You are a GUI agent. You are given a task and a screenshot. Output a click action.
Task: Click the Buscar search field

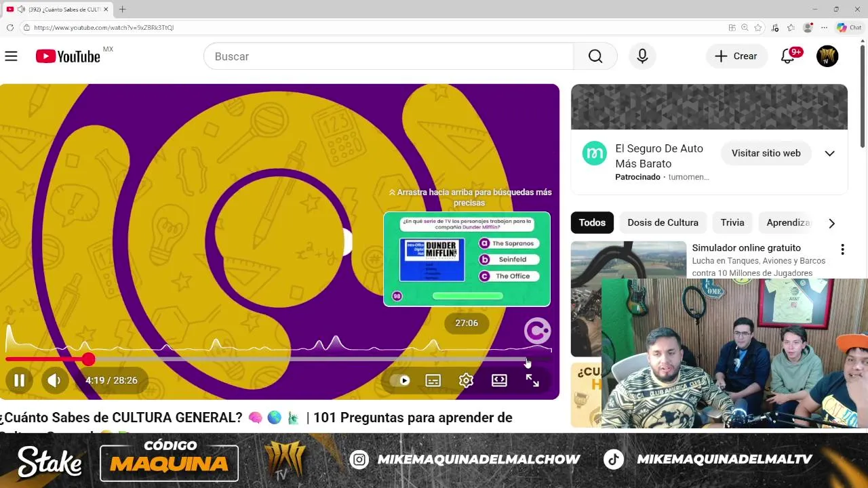388,56
